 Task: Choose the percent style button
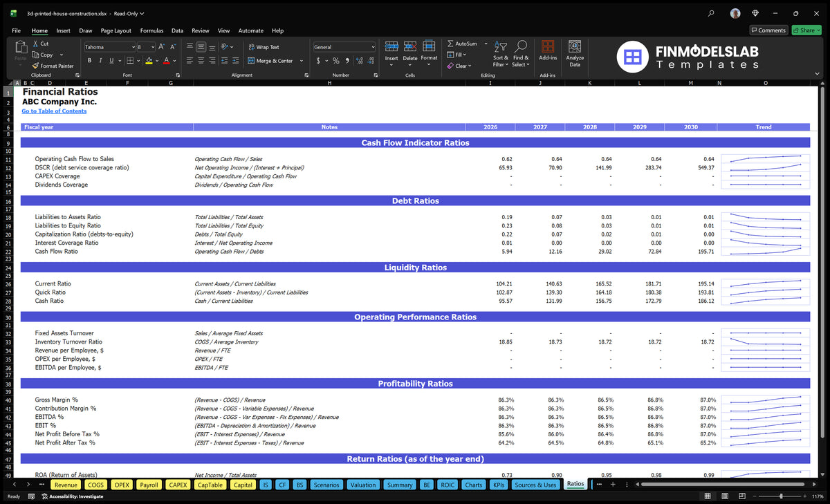click(336, 61)
